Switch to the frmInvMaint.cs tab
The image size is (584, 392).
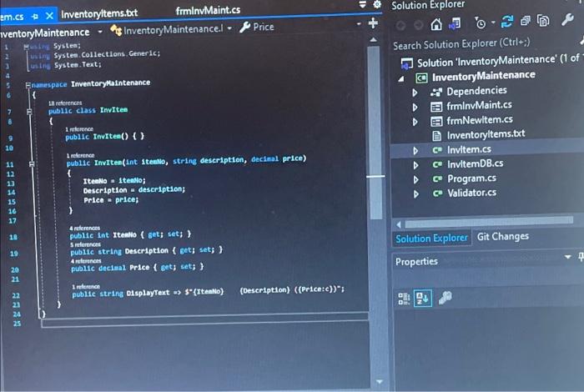[208, 10]
